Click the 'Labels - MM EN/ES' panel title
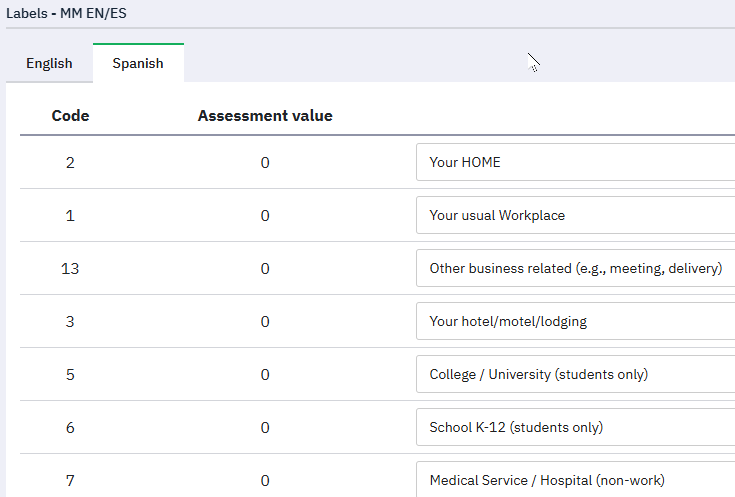The image size is (735, 497). click(x=67, y=14)
